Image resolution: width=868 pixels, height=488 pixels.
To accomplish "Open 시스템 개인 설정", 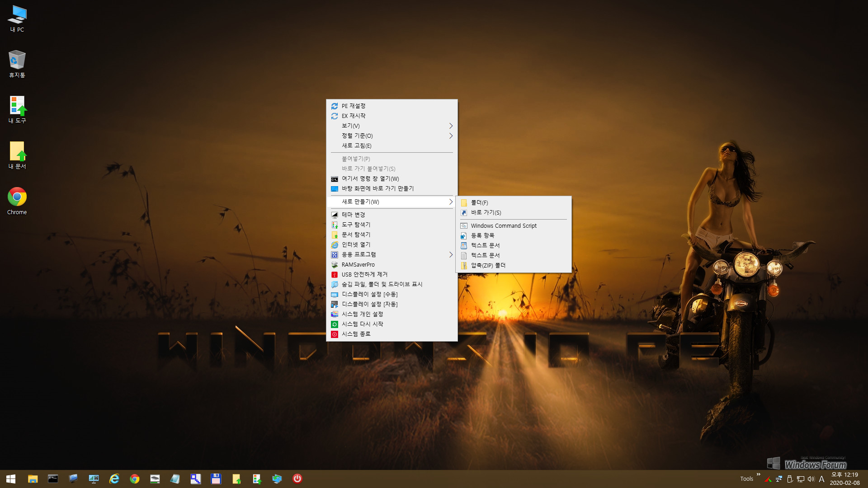I will (x=392, y=314).
